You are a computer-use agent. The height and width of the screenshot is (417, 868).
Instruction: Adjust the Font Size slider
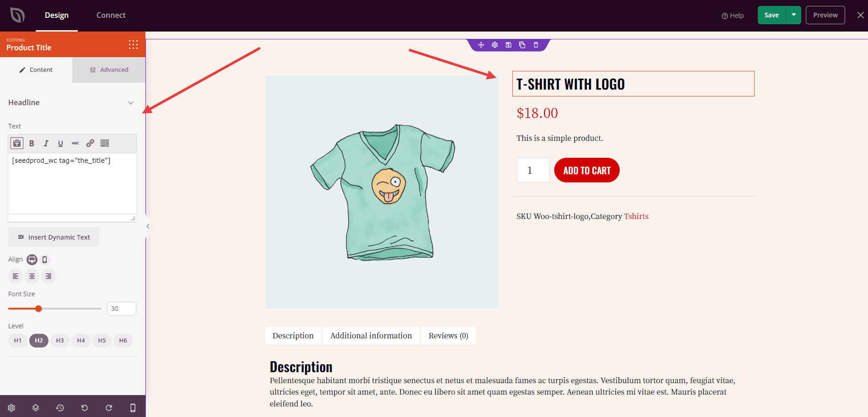pos(38,308)
